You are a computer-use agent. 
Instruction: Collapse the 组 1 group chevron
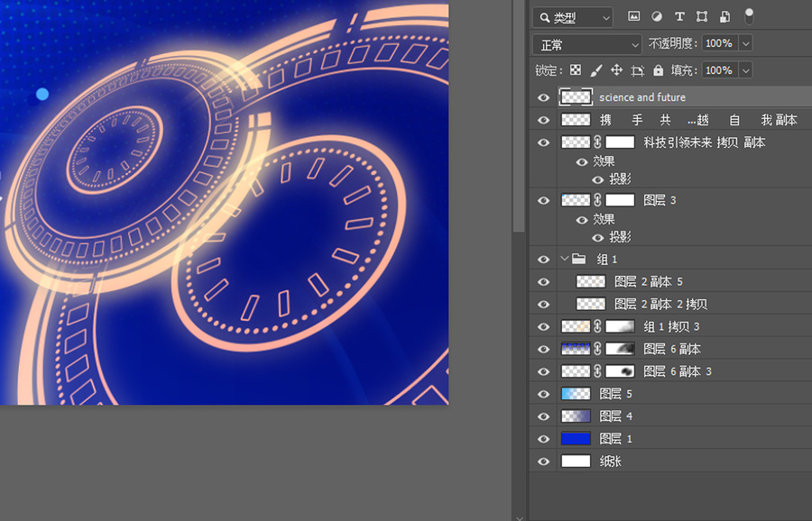pyautogui.click(x=565, y=259)
